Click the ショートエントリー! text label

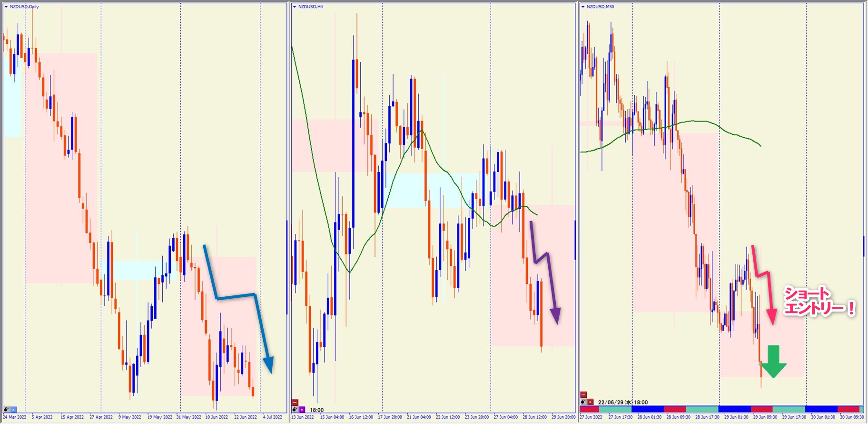coord(819,302)
